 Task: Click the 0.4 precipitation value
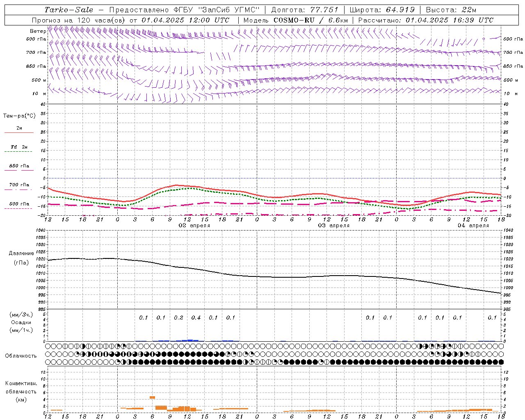click(x=196, y=317)
